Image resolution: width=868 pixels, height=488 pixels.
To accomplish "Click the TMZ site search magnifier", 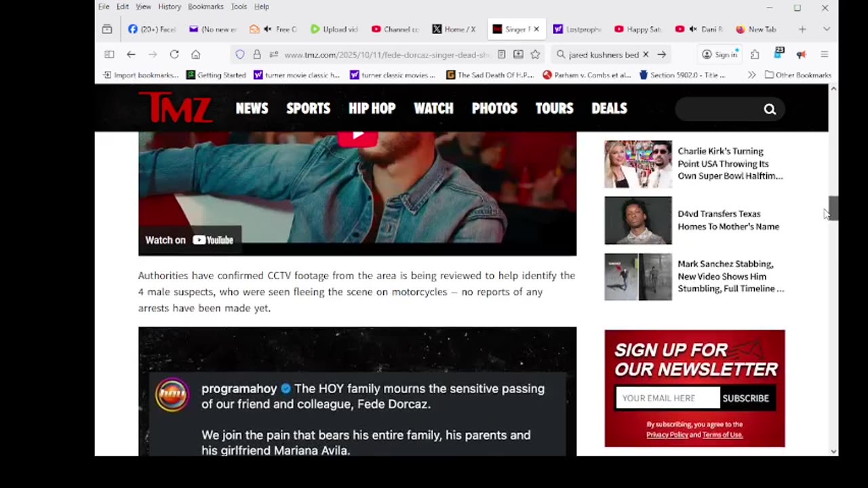I will (770, 109).
